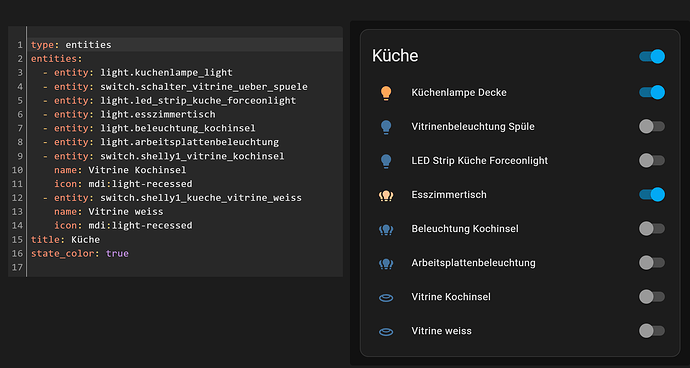Place cursor on 'type: entities' code line
This screenshot has width=690, height=368.
coord(71,45)
